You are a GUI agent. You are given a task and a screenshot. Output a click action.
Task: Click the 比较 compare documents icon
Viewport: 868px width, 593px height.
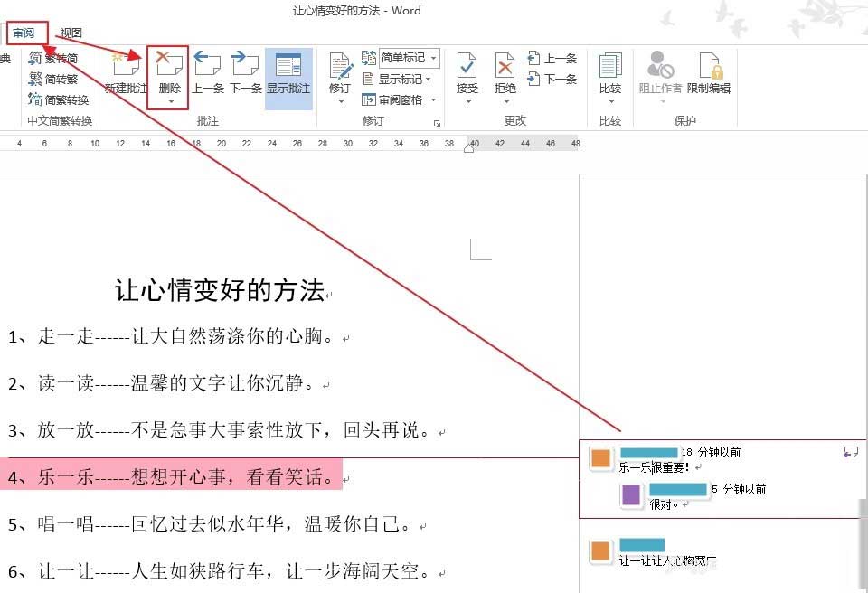(x=610, y=65)
